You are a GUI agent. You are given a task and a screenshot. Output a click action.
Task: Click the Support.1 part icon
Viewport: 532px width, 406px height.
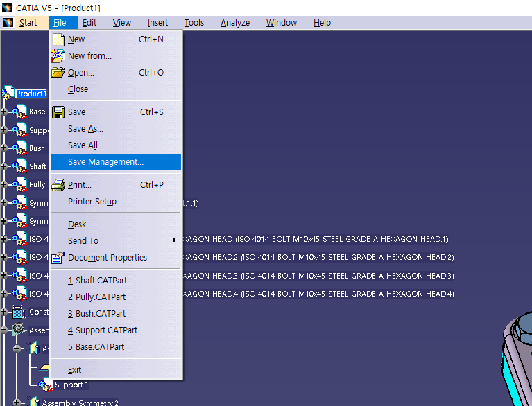coord(46,385)
